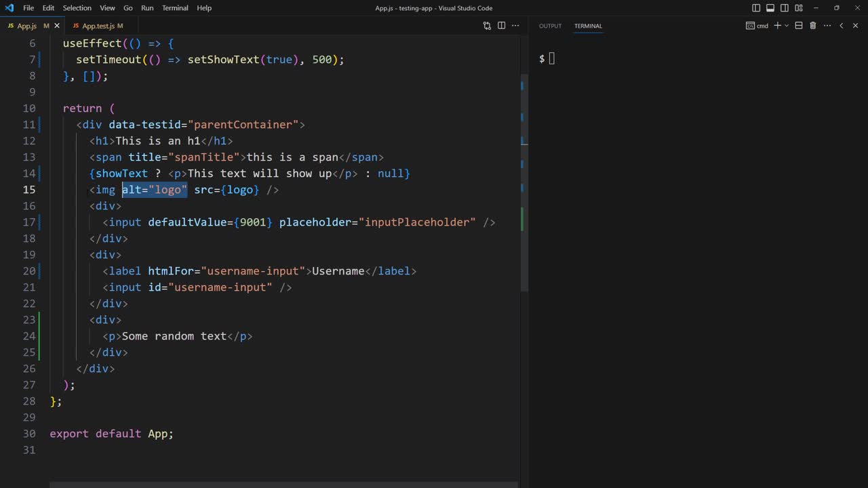Switch to the App.test.js tab
The height and width of the screenshot is (488, 868).
98,26
